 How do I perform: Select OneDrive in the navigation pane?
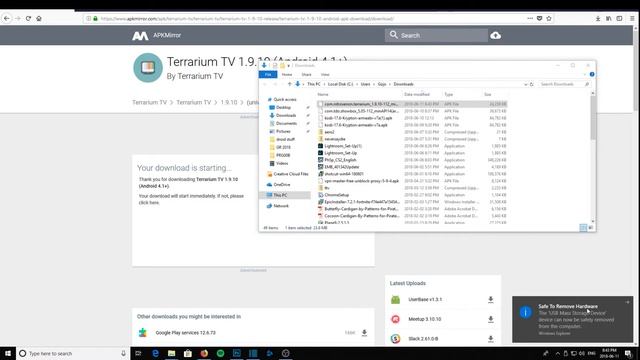point(282,184)
